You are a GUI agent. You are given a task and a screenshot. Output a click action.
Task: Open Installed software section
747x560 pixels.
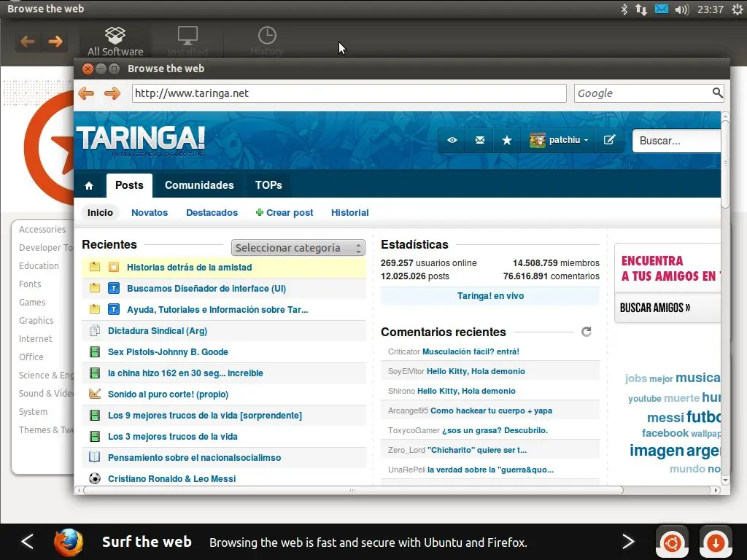[x=187, y=42]
